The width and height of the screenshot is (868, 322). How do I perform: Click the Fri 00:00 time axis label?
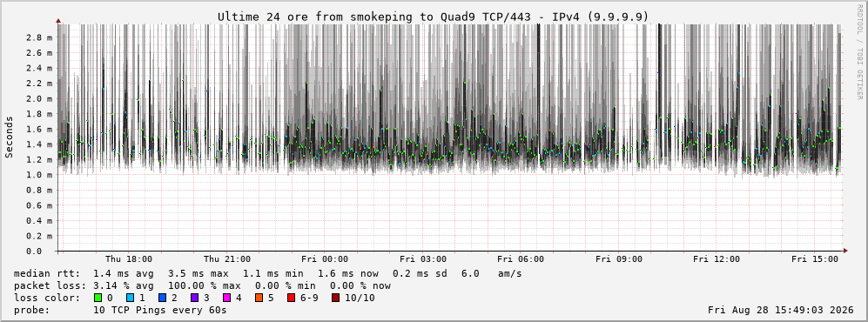(325, 259)
